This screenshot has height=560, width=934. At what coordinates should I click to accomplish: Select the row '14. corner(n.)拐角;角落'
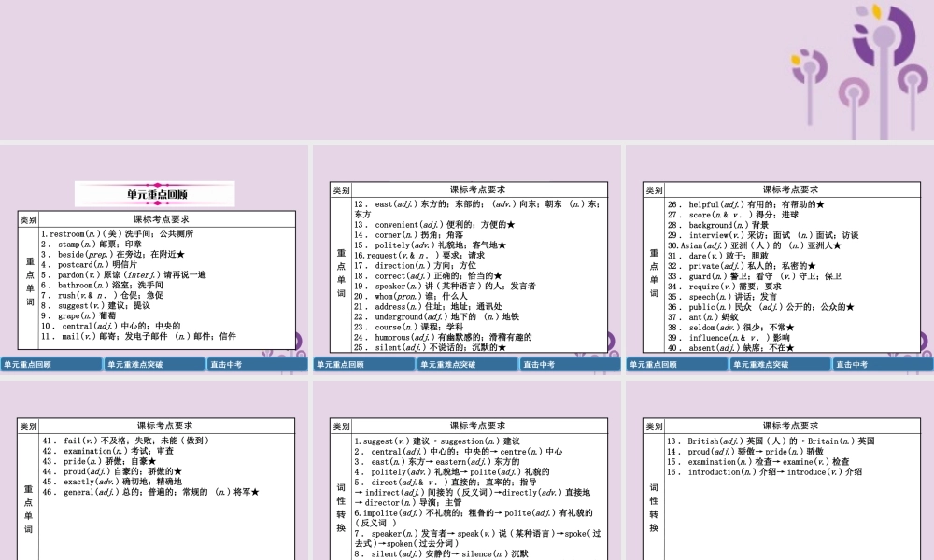point(409,235)
